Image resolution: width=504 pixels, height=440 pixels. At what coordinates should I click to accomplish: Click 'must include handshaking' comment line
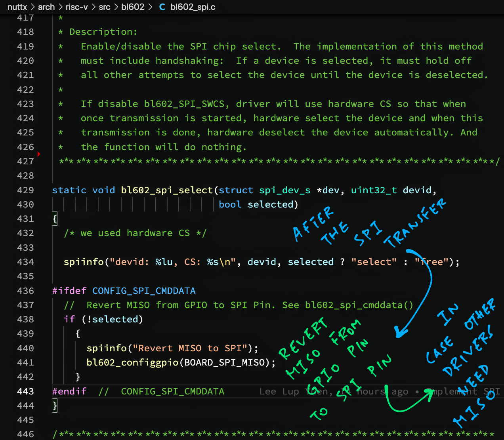coord(276,61)
